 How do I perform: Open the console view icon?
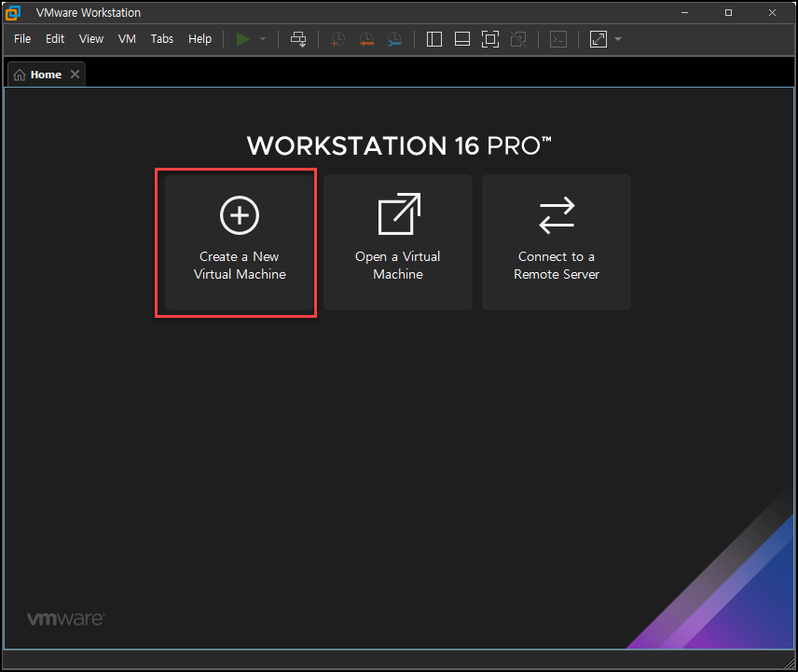[x=558, y=39]
